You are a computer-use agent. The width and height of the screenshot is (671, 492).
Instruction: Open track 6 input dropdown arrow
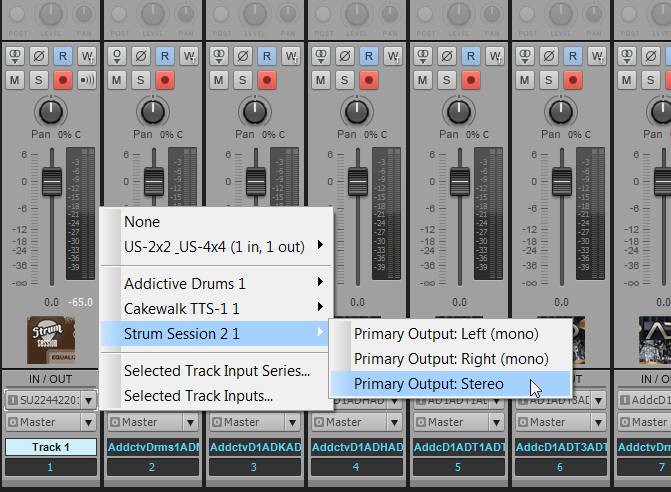click(x=599, y=400)
